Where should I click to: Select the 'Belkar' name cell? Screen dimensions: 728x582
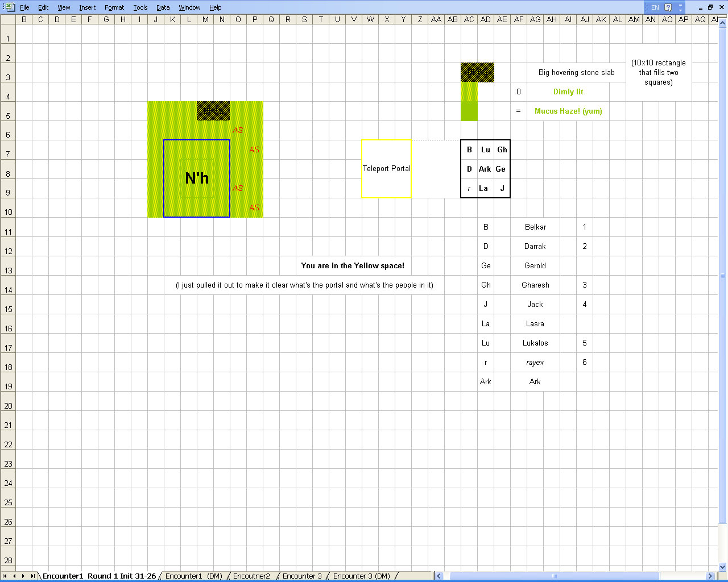tap(535, 227)
